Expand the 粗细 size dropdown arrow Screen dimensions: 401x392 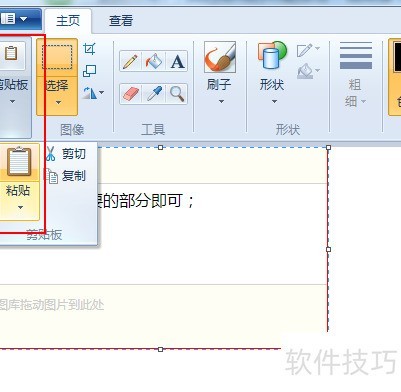[x=363, y=101]
